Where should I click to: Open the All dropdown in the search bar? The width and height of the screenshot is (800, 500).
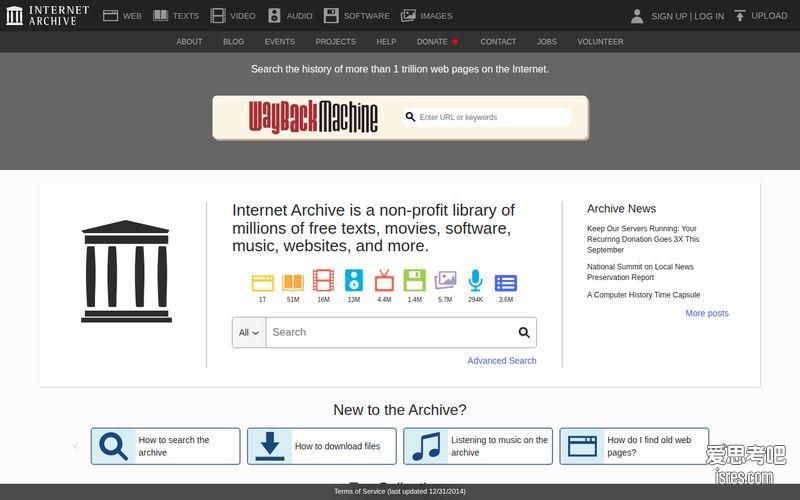click(x=249, y=333)
